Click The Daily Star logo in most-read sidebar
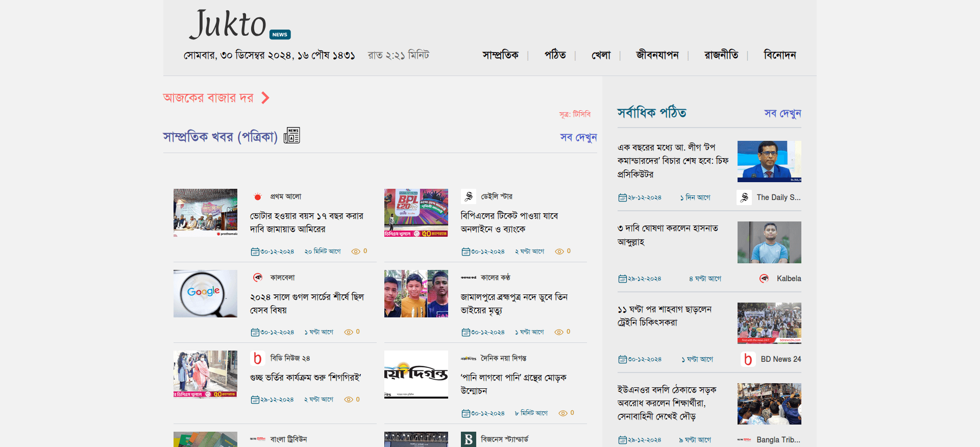980x447 pixels. click(744, 197)
